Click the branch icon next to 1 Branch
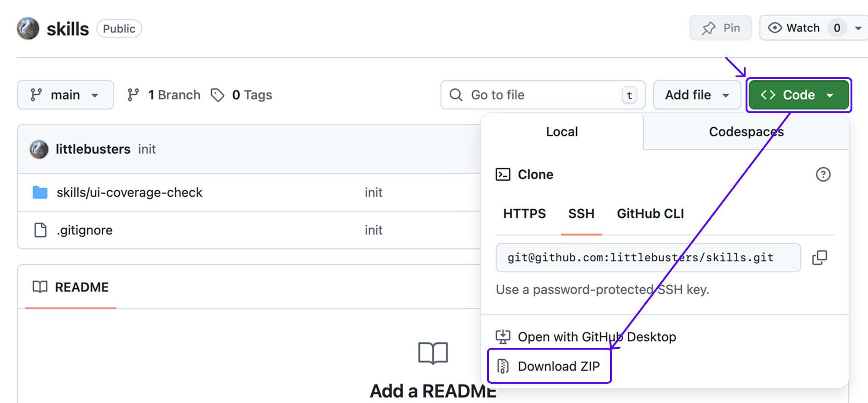The image size is (868, 403). tap(133, 95)
